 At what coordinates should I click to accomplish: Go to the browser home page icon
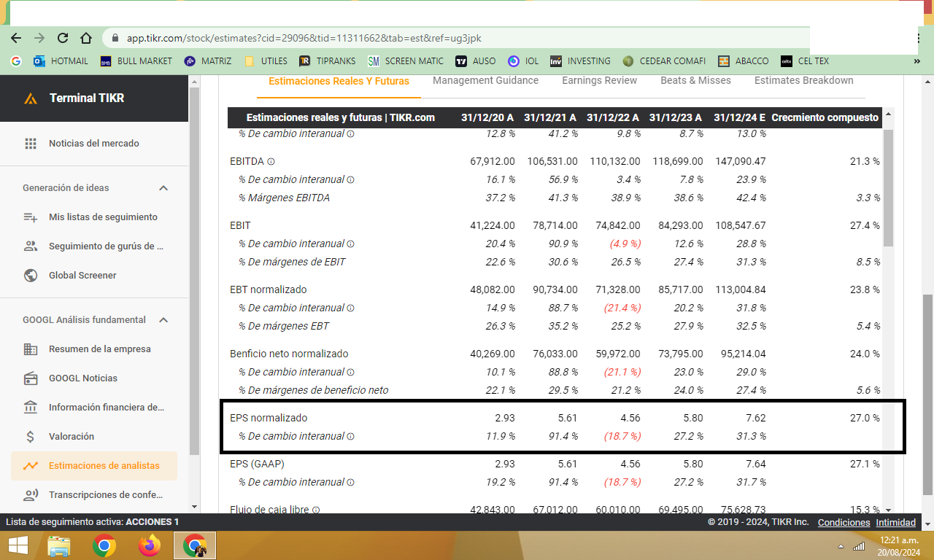pyautogui.click(x=86, y=38)
